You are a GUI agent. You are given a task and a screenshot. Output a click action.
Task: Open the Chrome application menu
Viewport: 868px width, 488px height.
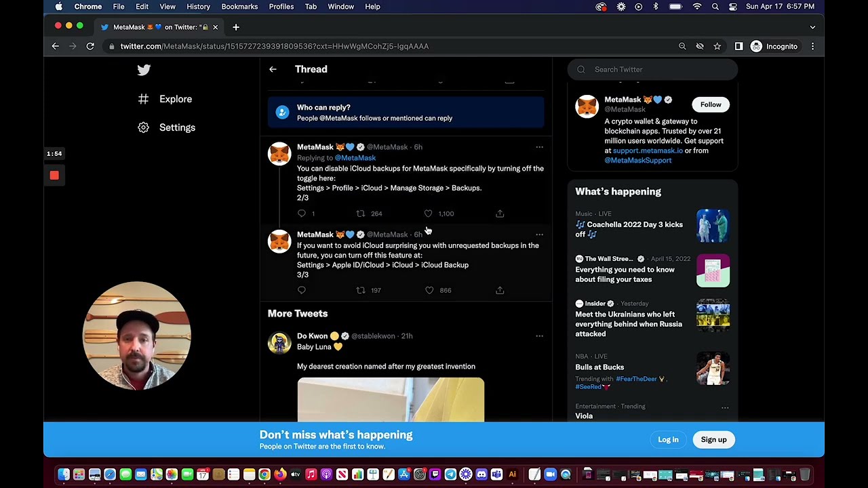pyautogui.click(x=88, y=7)
